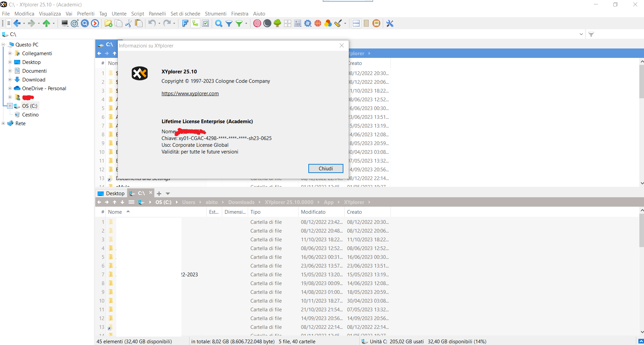This screenshot has height=345, width=644.
Task: Add a new tab with plus button
Action: [x=159, y=194]
